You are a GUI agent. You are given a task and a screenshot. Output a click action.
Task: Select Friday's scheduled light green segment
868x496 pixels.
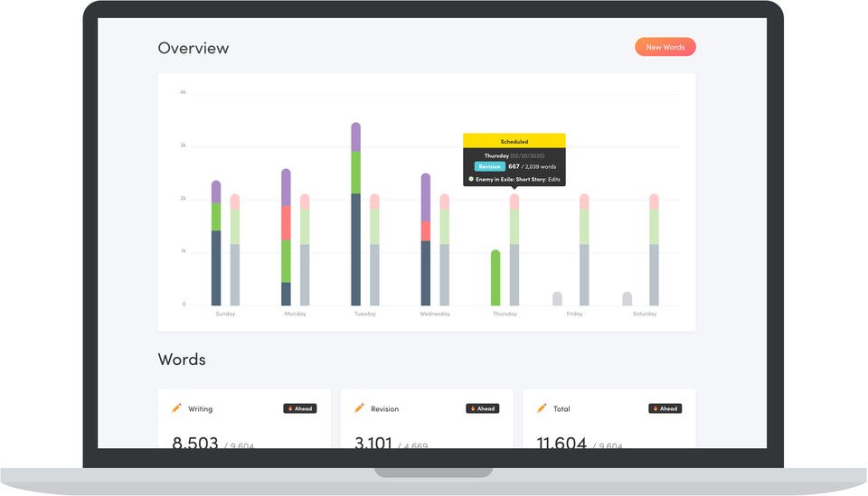(x=584, y=227)
